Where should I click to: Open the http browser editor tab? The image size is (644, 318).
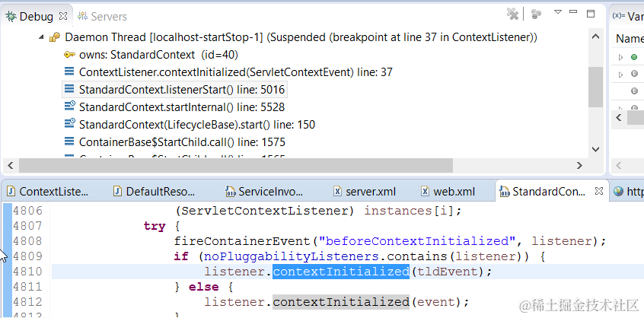[628, 192]
